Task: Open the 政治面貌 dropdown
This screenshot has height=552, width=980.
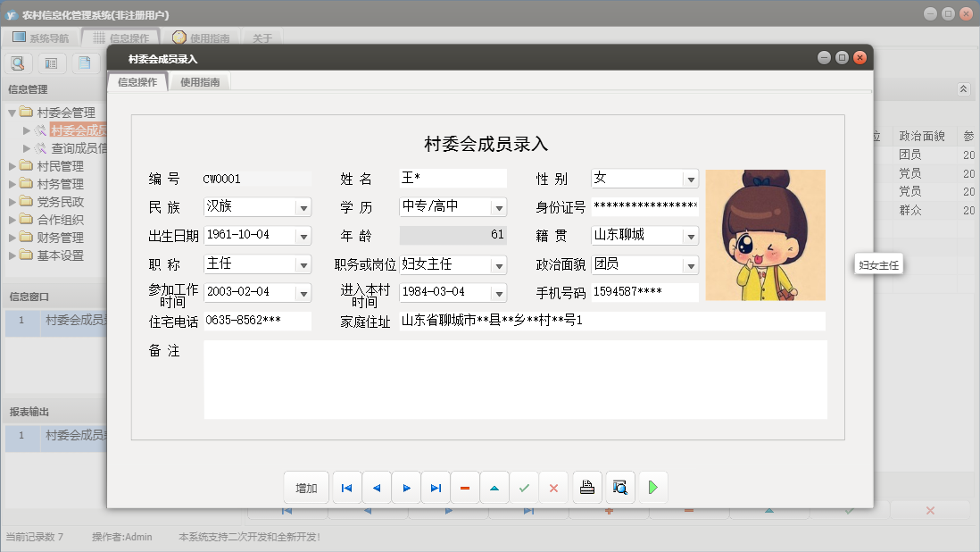Action: pyautogui.click(x=690, y=265)
